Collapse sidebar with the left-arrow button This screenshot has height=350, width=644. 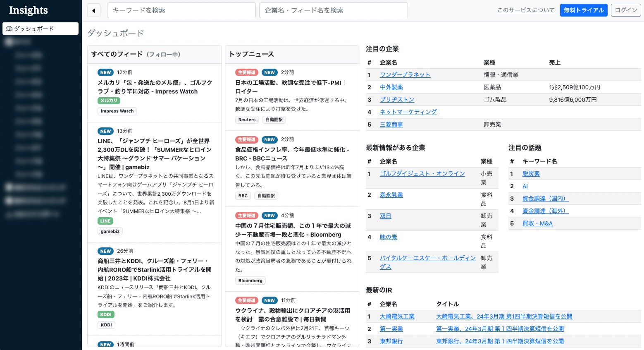pos(94,10)
